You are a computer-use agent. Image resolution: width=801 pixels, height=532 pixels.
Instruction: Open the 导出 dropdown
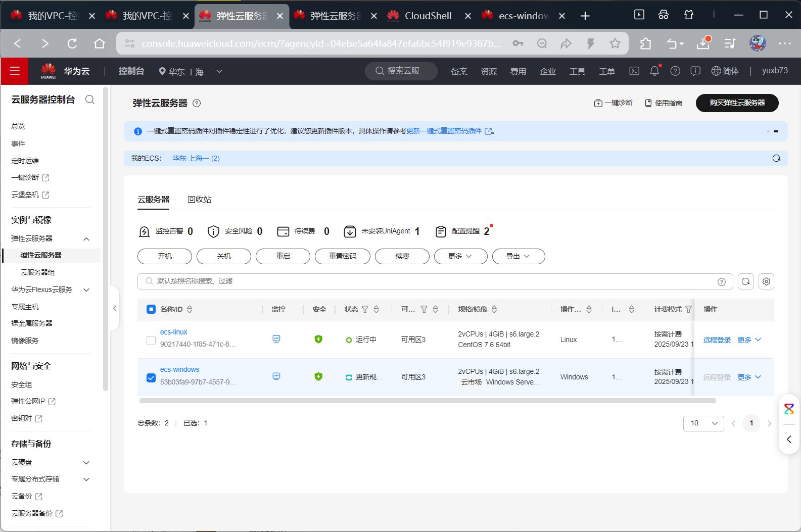point(519,256)
